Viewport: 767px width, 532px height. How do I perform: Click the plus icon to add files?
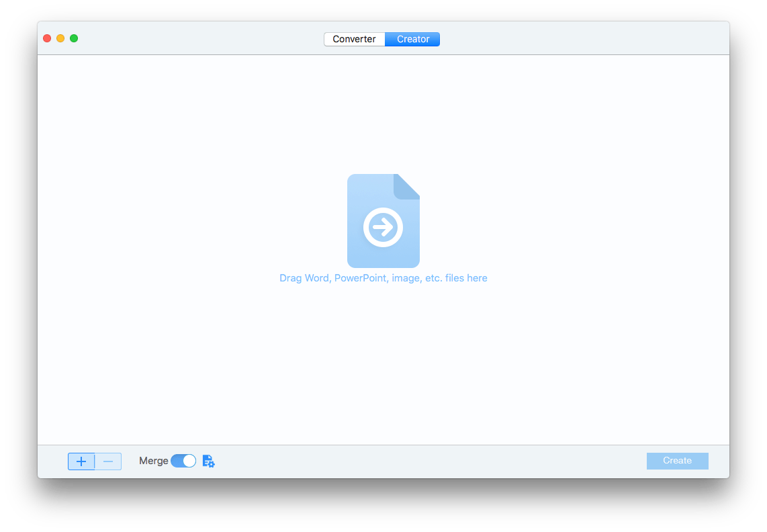[x=81, y=461]
